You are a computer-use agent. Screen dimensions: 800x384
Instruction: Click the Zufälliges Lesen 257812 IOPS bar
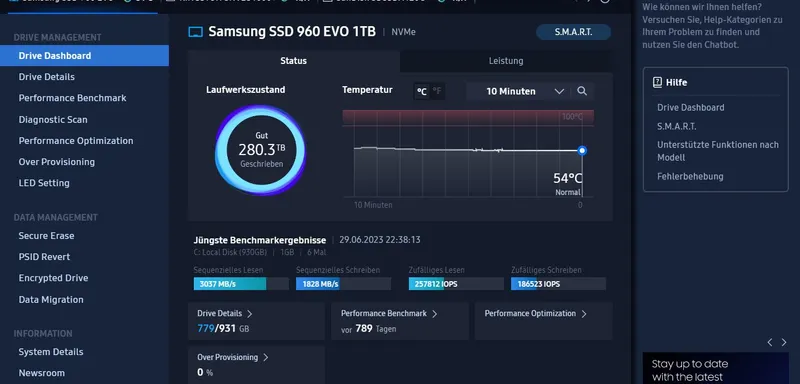pyautogui.click(x=456, y=284)
